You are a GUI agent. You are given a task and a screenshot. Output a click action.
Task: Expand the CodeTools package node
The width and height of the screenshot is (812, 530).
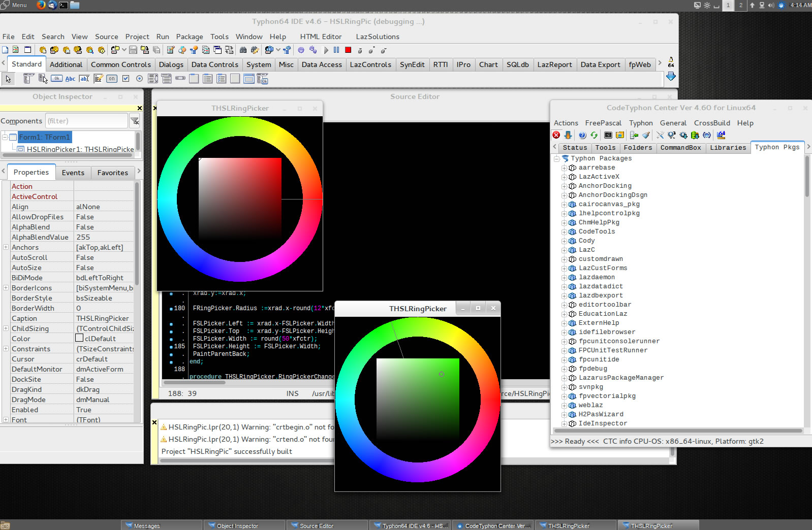(x=564, y=232)
